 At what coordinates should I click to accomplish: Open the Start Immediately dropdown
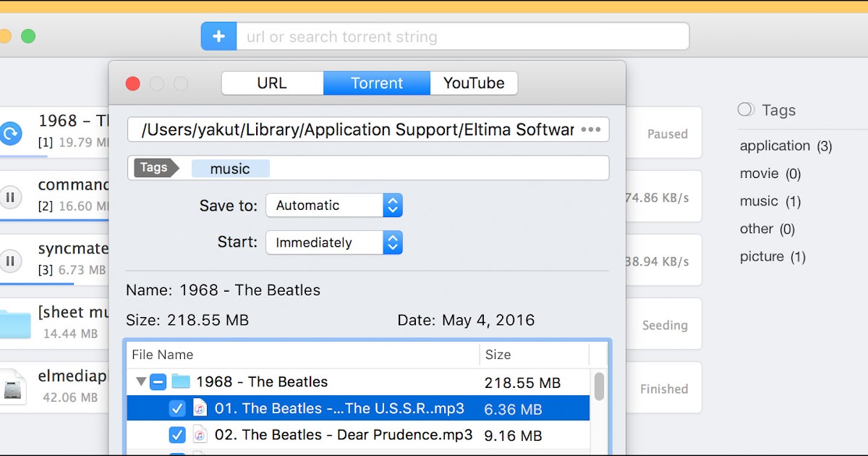pos(333,242)
